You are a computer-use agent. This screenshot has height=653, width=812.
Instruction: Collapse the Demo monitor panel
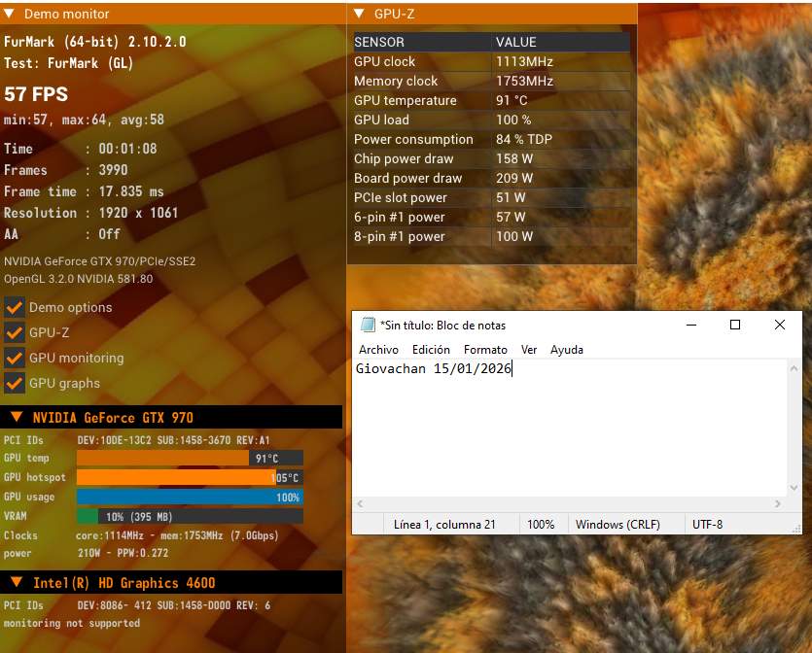pyautogui.click(x=9, y=14)
